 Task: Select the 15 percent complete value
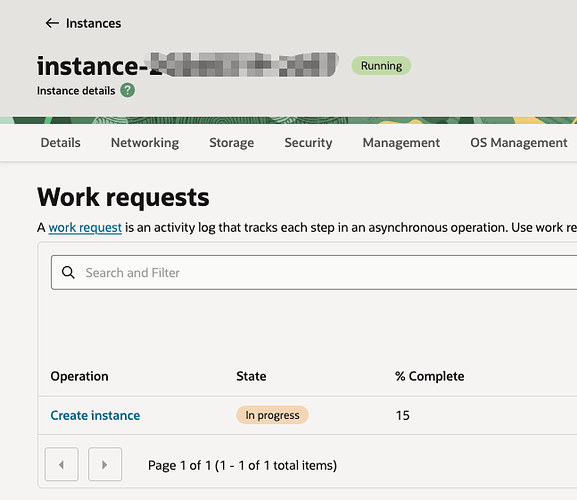click(x=403, y=415)
